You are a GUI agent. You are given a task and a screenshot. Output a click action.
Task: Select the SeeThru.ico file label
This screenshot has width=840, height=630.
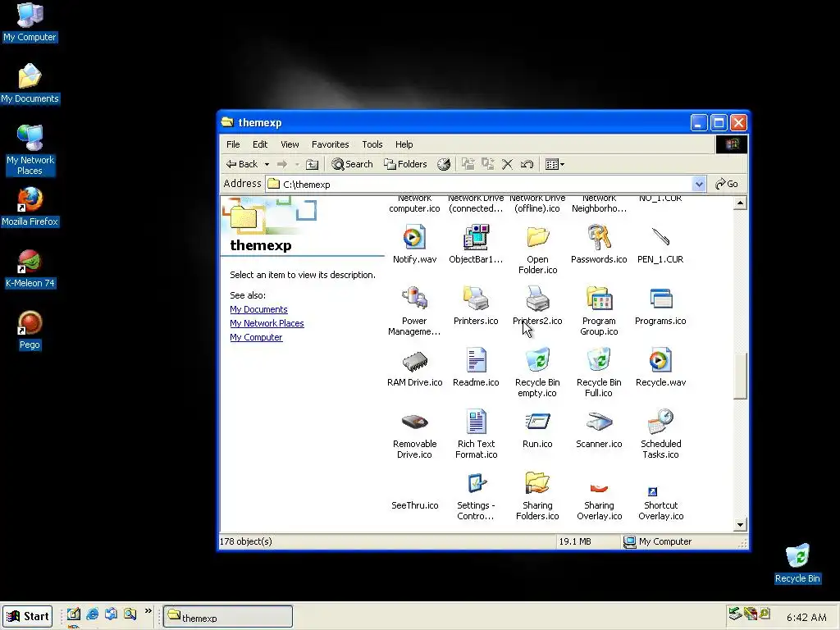tap(414, 505)
